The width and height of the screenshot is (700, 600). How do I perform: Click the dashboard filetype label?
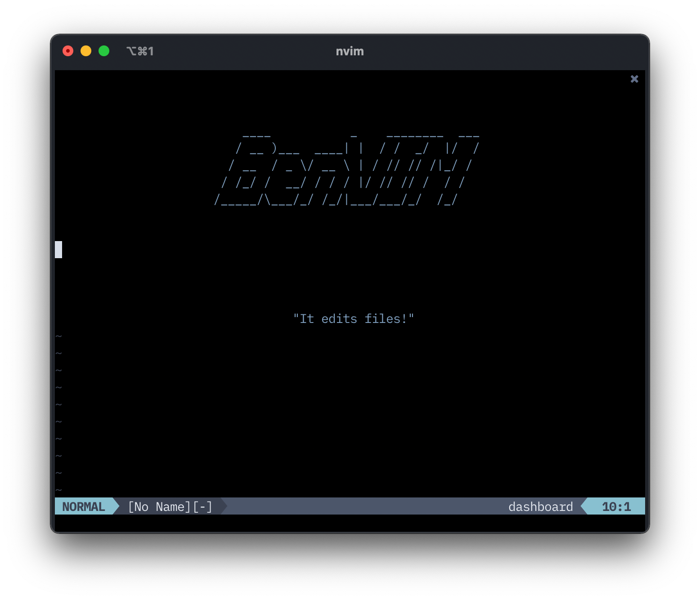[x=540, y=507]
